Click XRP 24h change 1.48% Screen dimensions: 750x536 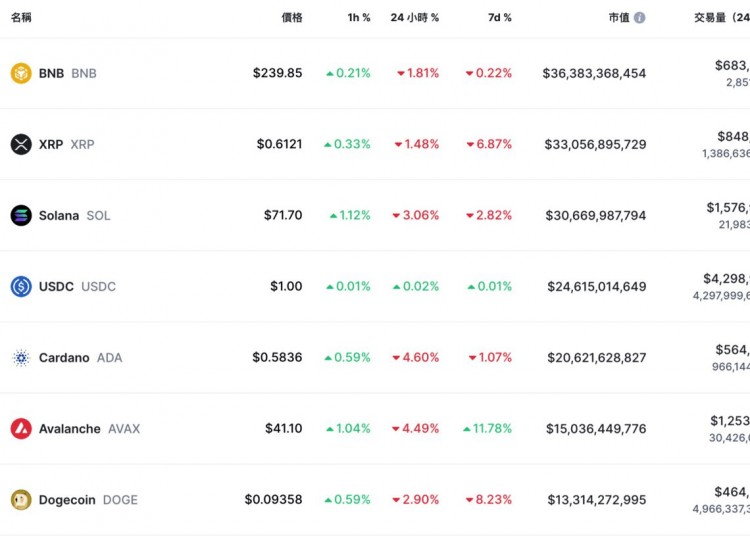click(x=417, y=144)
